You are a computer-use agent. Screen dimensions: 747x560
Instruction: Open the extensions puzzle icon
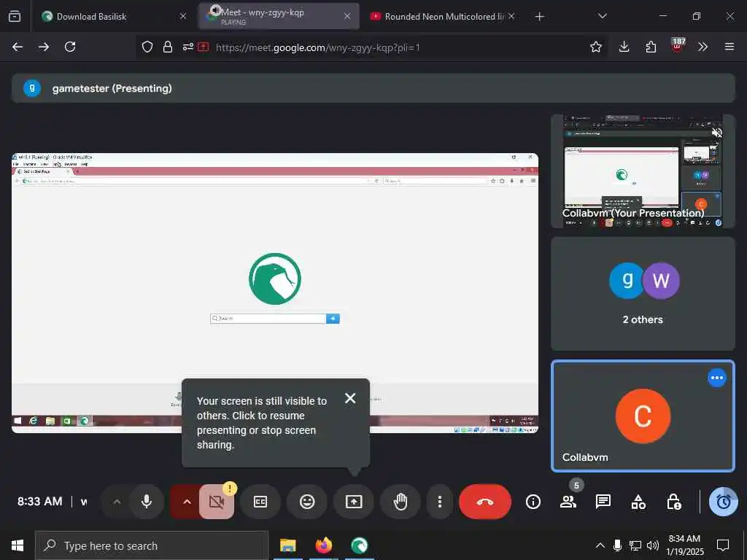point(651,47)
